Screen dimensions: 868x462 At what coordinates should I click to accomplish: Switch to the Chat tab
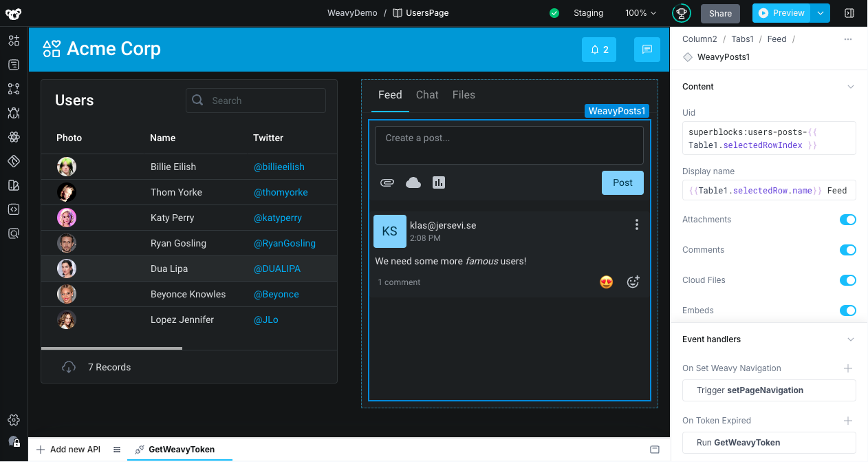coord(426,95)
